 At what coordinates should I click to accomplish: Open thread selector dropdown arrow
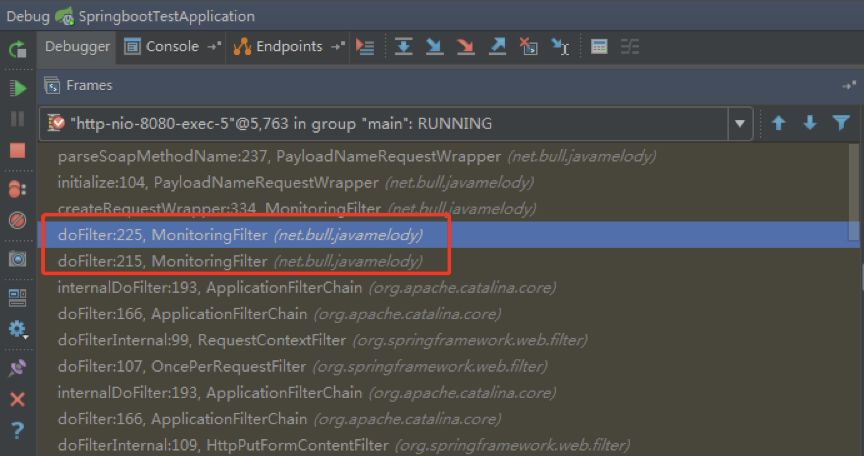[x=740, y=124]
